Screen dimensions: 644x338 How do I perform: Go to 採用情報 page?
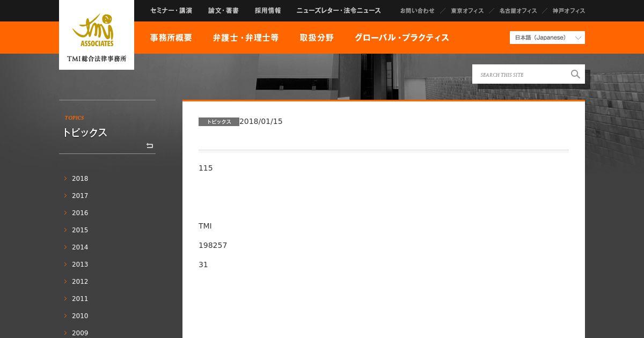click(x=268, y=11)
